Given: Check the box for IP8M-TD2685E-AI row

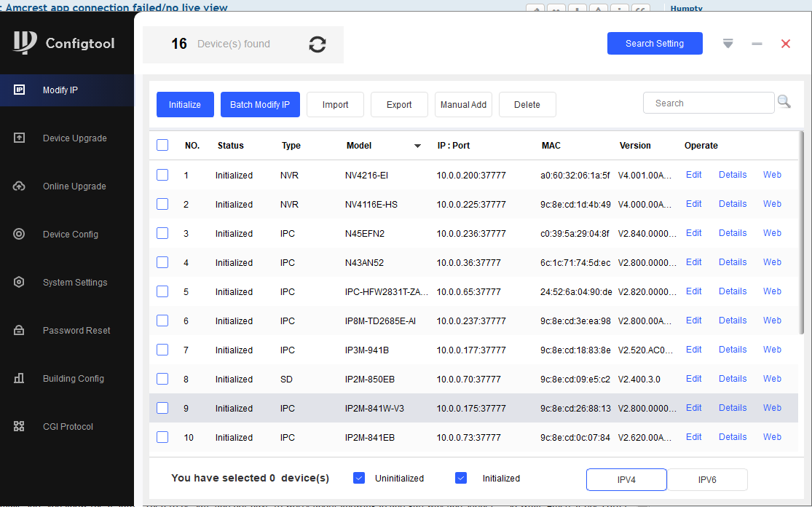Looking at the screenshot, I should point(162,321).
